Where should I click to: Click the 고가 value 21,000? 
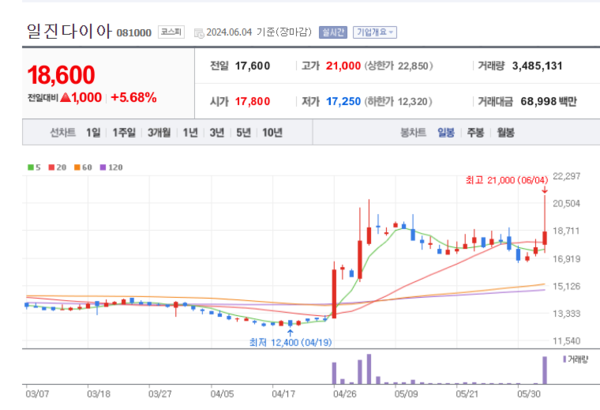point(343,66)
